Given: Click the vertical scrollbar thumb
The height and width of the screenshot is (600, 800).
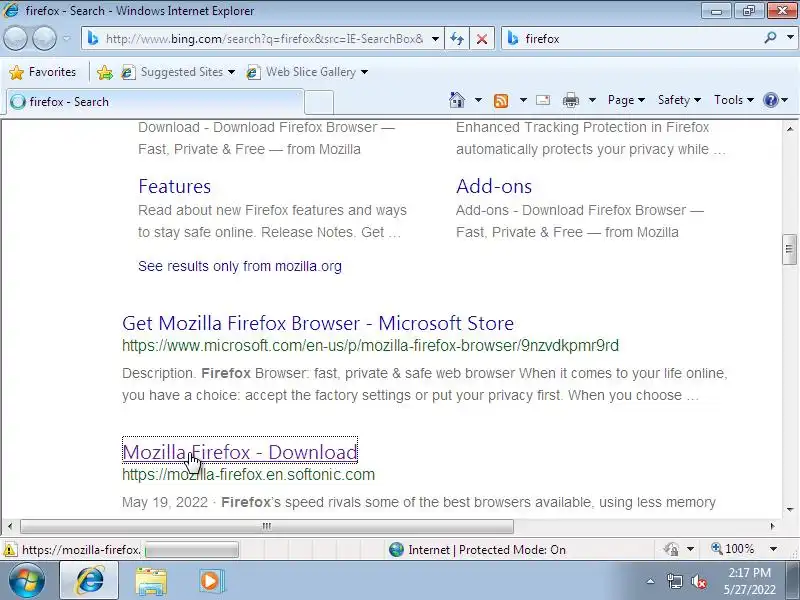Looking at the screenshot, I should click(789, 249).
